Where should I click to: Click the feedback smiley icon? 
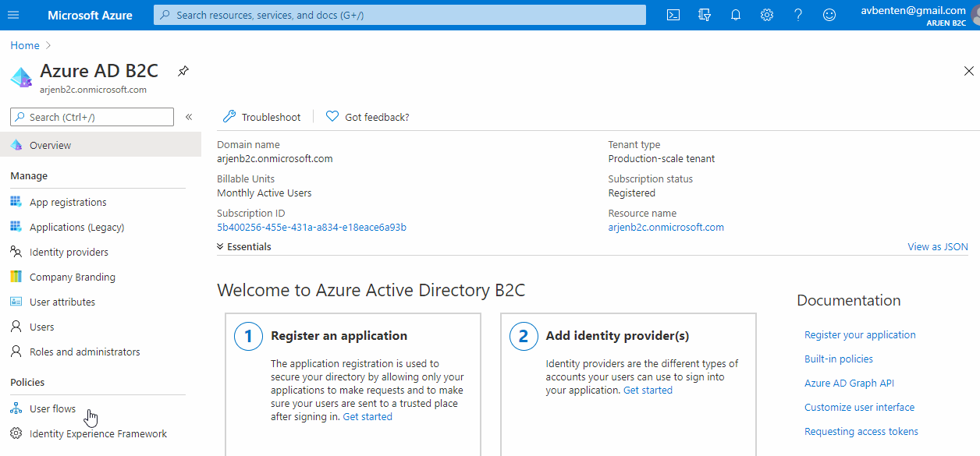click(829, 15)
